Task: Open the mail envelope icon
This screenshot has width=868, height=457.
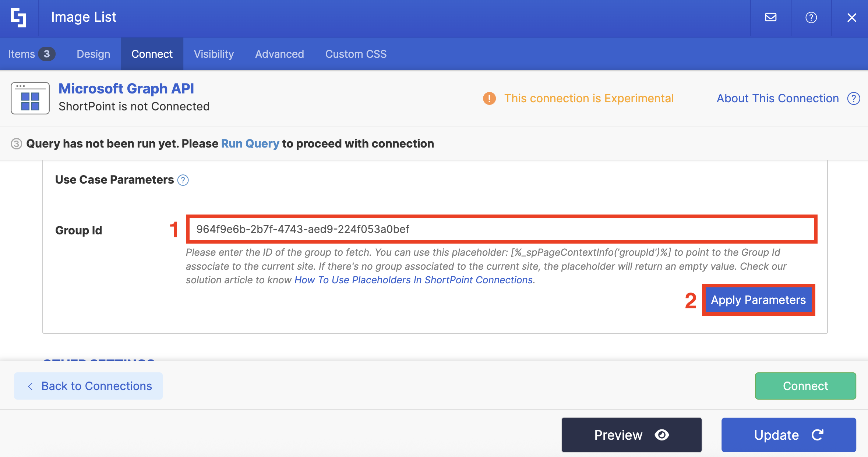Action: coord(770,17)
